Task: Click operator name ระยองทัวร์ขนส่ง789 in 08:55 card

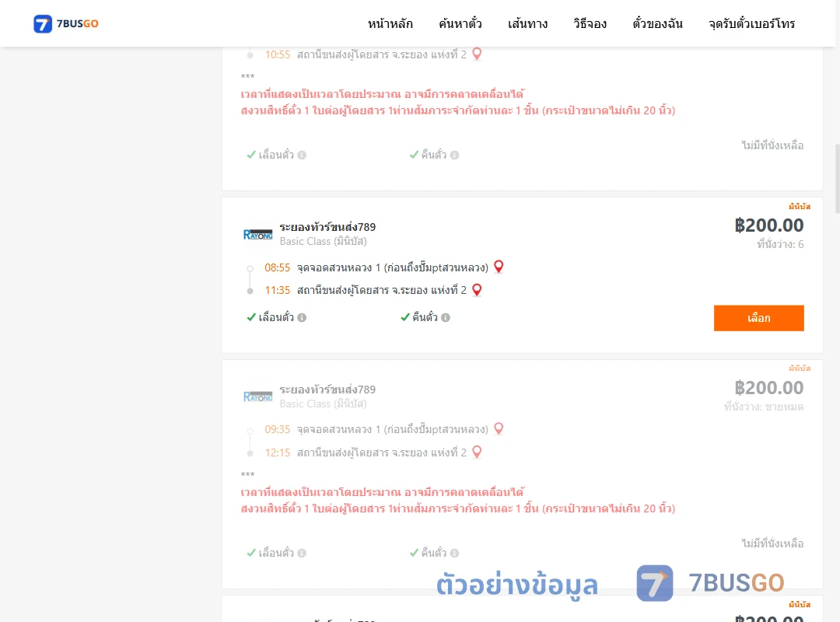Action: pos(327,227)
